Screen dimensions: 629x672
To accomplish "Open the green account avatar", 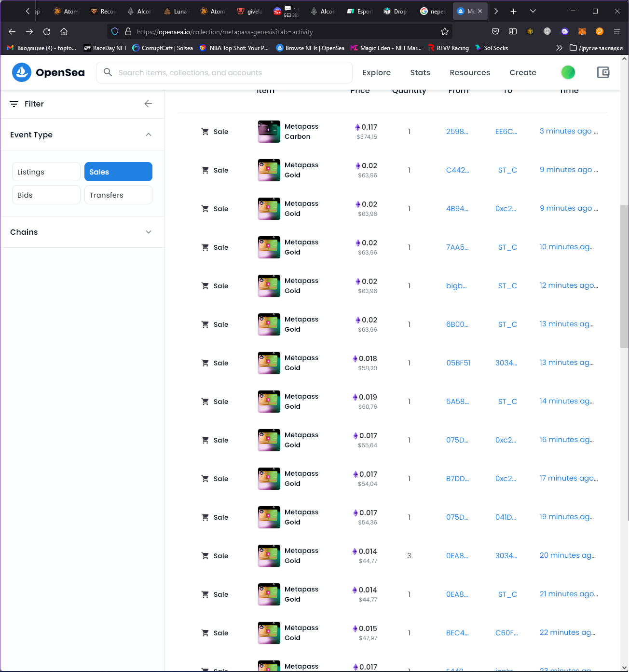I will pyautogui.click(x=568, y=72).
